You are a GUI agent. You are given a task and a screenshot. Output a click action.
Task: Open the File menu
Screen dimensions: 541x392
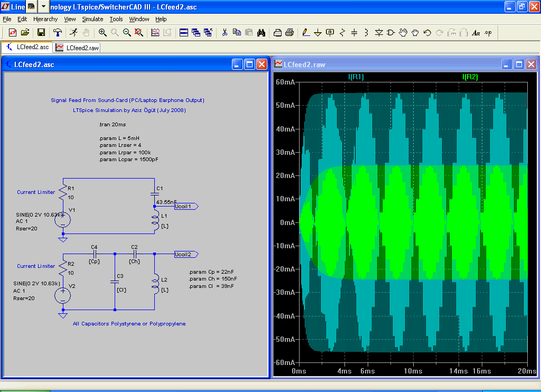click(x=7, y=19)
